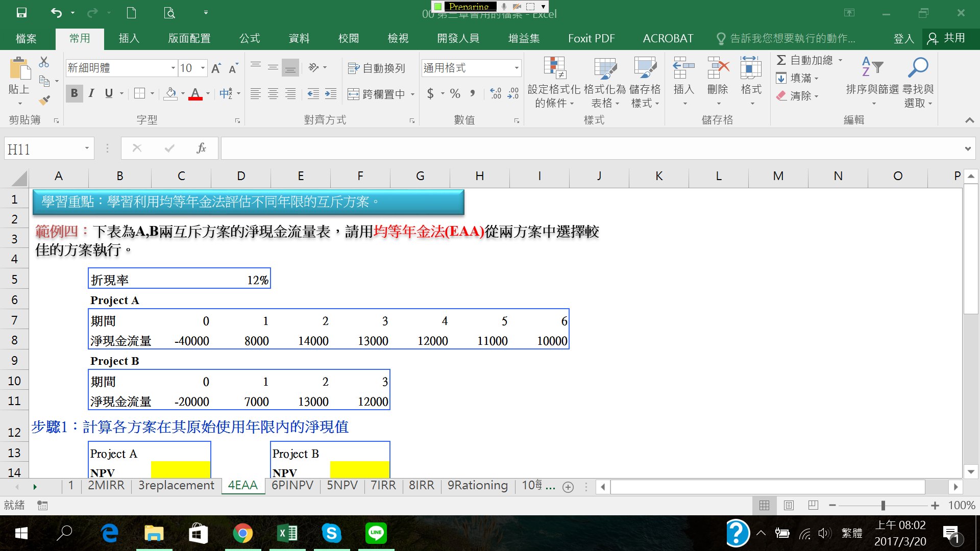The height and width of the screenshot is (551, 980).
Task: Click the New document icon in title bar
Action: (131, 13)
